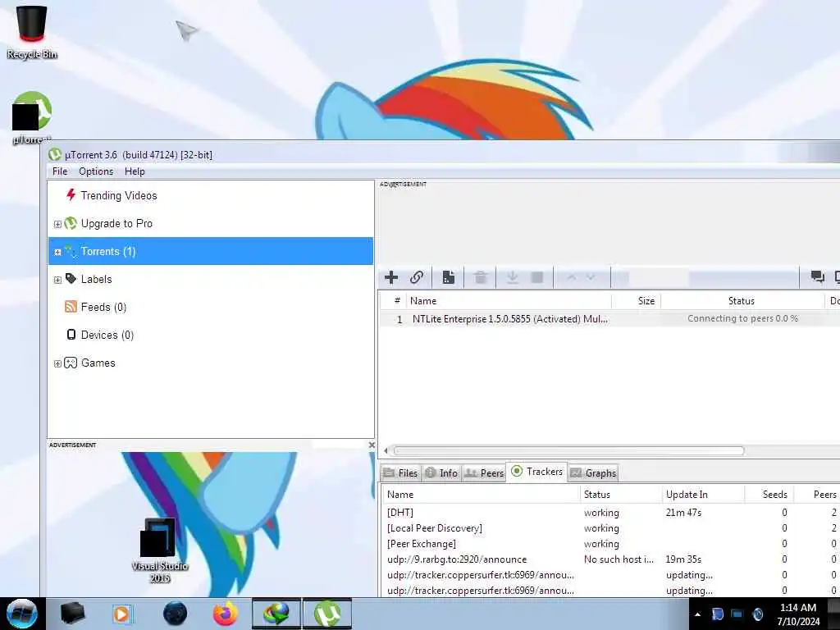Viewport: 840px width, 630px height.
Task: Open Feeds (0) in the sidebar
Action: 103,307
